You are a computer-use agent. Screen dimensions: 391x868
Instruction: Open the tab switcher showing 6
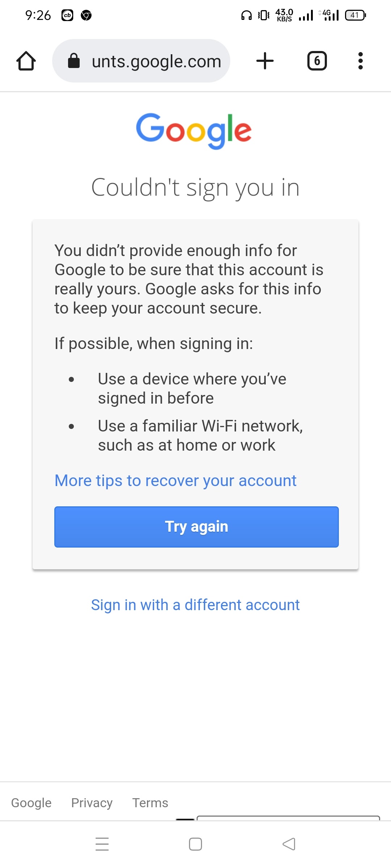(317, 61)
